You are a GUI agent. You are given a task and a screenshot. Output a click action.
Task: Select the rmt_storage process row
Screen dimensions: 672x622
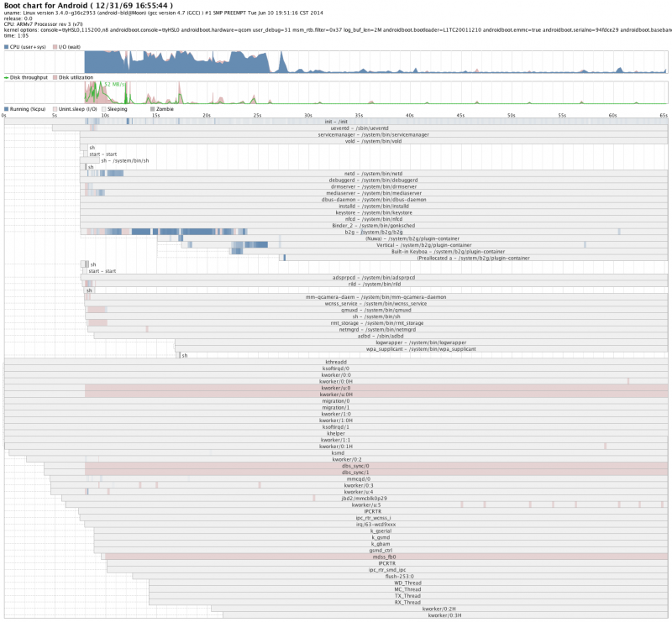(x=377, y=323)
